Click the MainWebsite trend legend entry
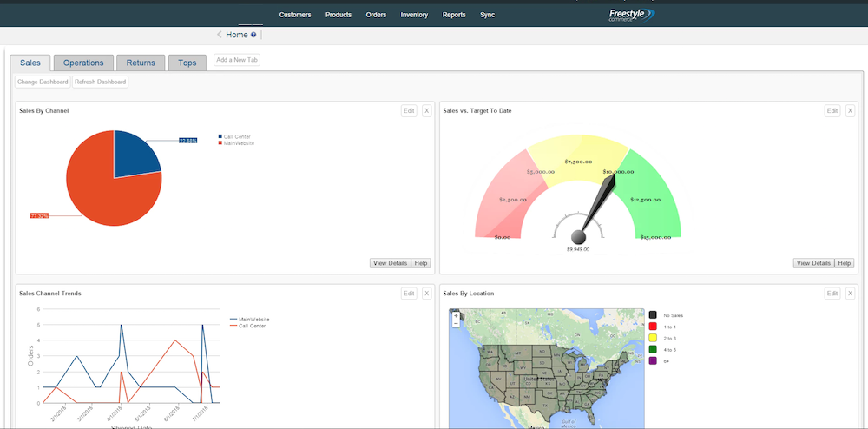The width and height of the screenshot is (868, 429). [x=250, y=320]
